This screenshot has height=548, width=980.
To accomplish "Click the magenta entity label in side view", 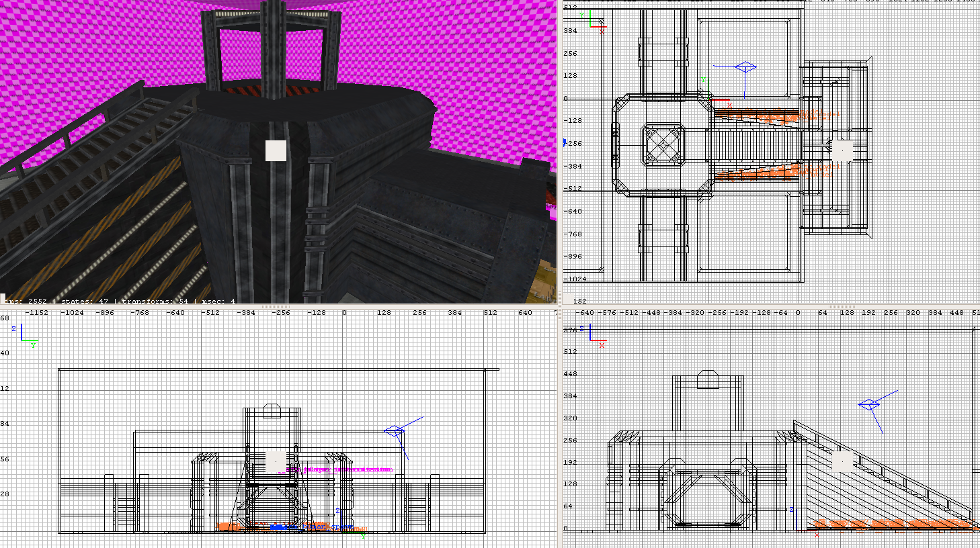I will pos(346,469).
